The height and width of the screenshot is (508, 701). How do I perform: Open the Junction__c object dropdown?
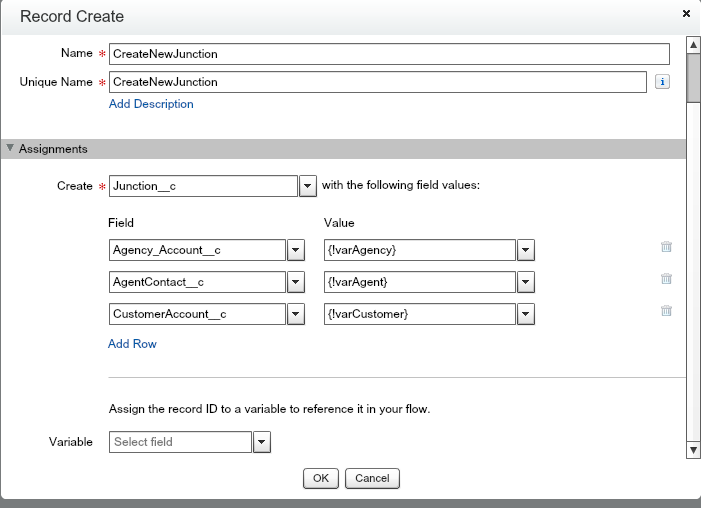pos(308,186)
